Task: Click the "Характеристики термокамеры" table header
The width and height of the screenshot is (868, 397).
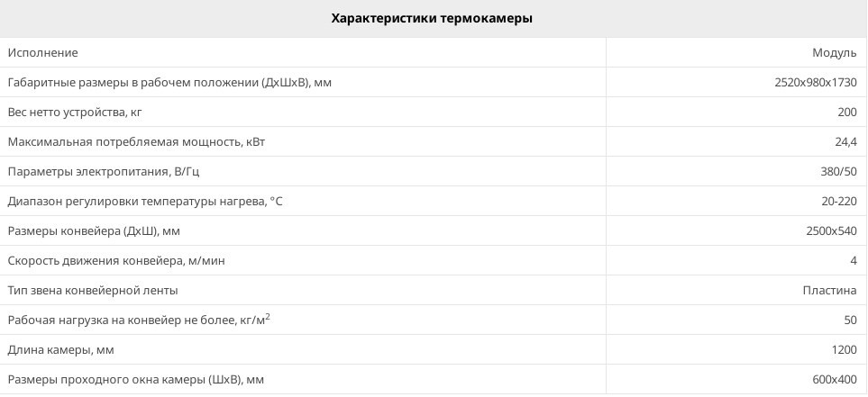Action: pos(432,18)
